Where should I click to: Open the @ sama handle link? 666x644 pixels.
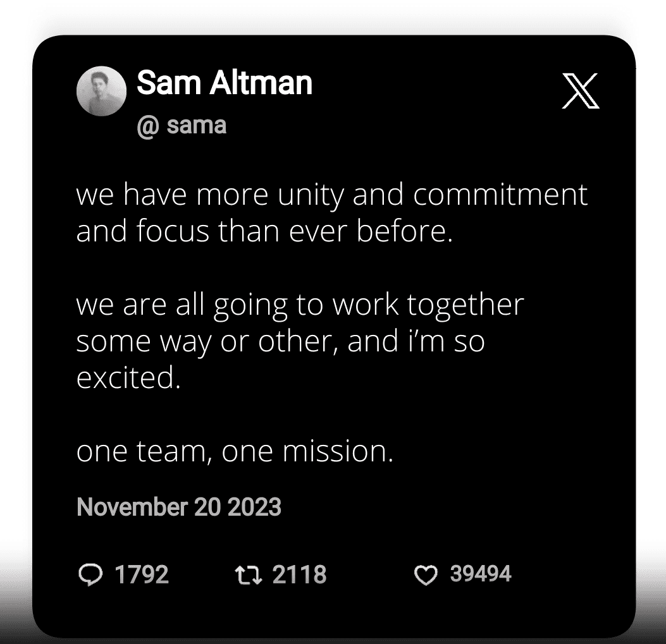(182, 125)
